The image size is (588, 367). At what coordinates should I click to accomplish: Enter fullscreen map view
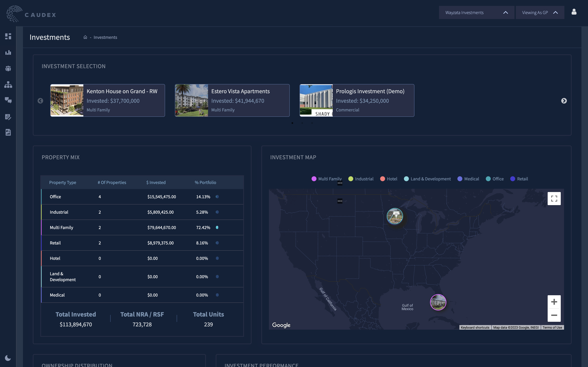[554, 199]
